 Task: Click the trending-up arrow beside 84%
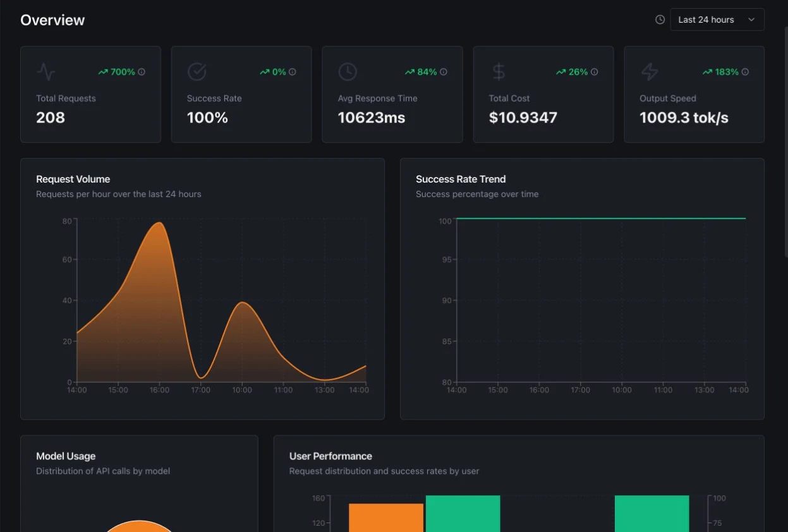coord(410,72)
